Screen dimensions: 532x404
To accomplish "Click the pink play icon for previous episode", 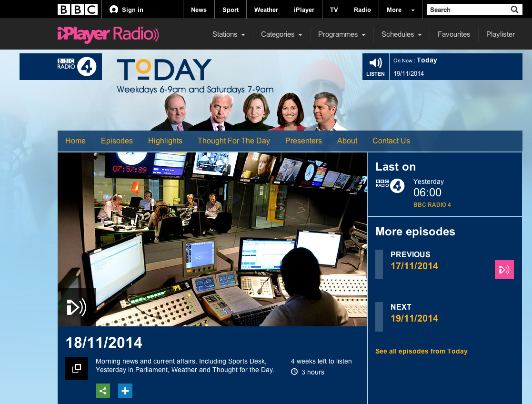I will tap(504, 270).
